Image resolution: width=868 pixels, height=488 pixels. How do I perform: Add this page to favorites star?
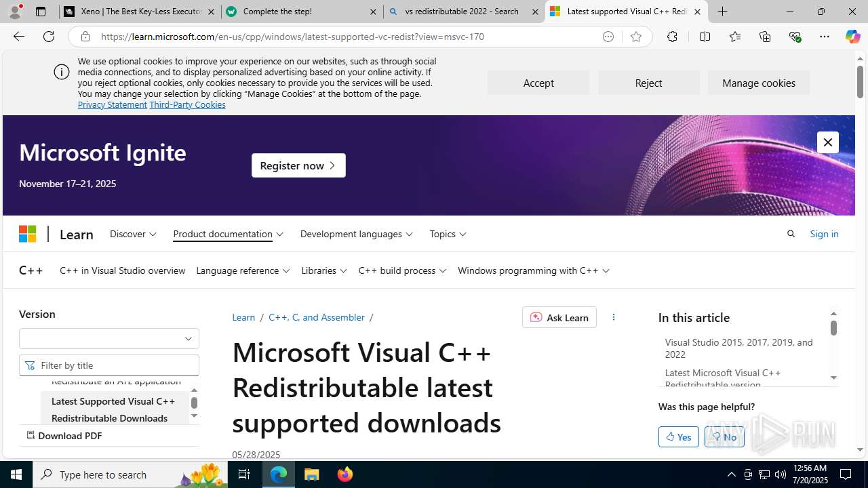(x=635, y=37)
